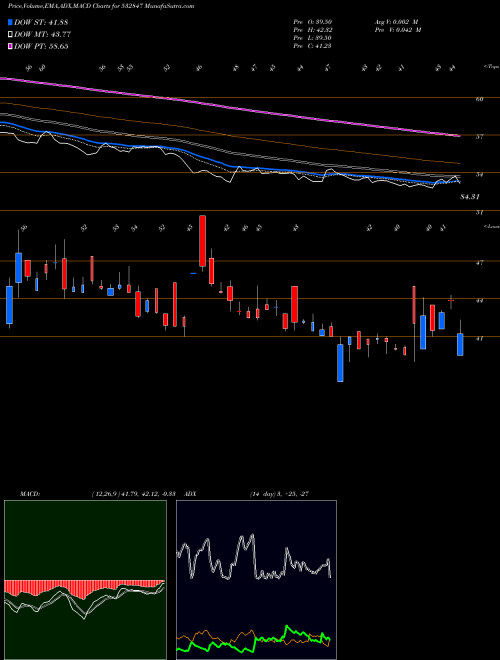Click the 54.31 EMA price label
The width and height of the screenshot is (500, 660).
470,197
